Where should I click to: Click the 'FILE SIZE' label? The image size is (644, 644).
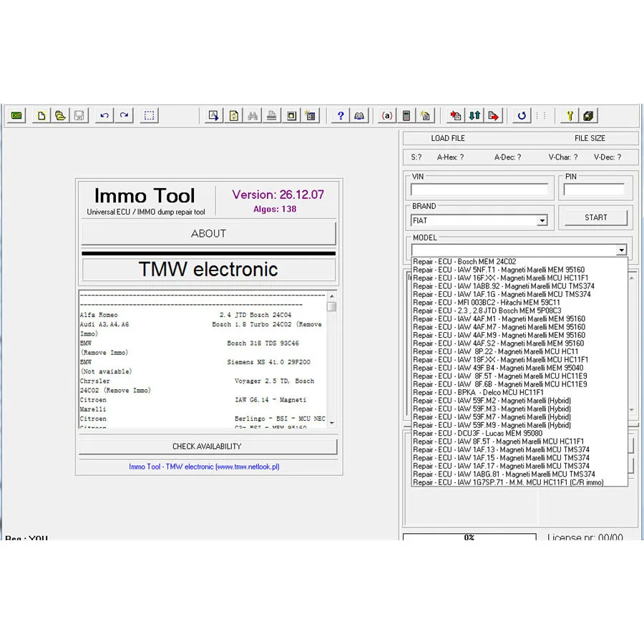point(590,138)
